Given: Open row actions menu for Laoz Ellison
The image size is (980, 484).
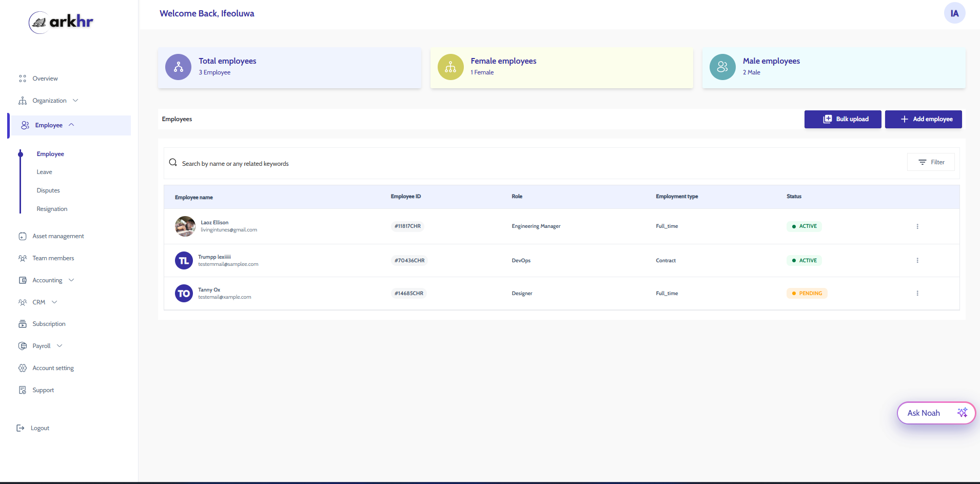Looking at the screenshot, I should tap(917, 226).
